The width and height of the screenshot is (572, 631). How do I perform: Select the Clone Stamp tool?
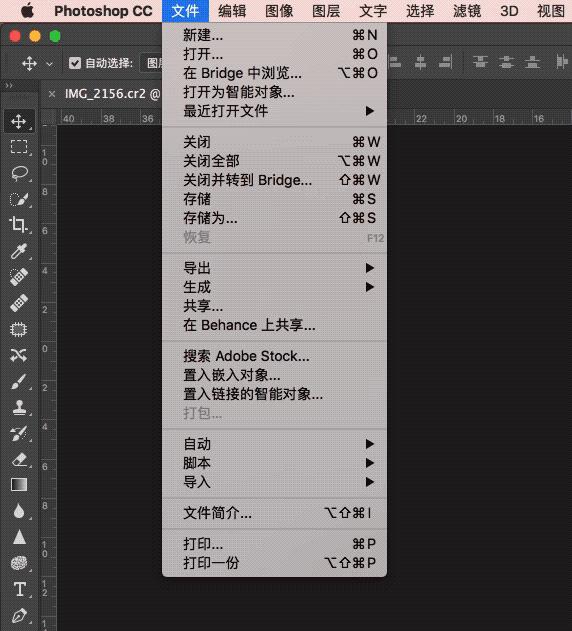coord(19,407)
